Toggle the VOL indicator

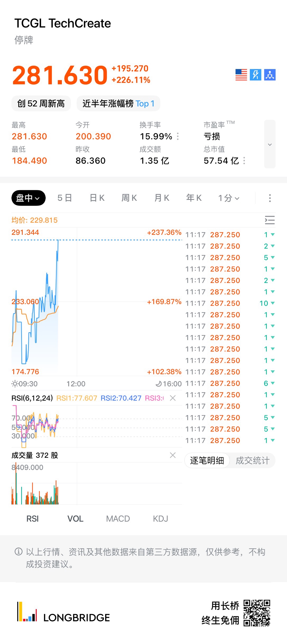pos(75,519)
